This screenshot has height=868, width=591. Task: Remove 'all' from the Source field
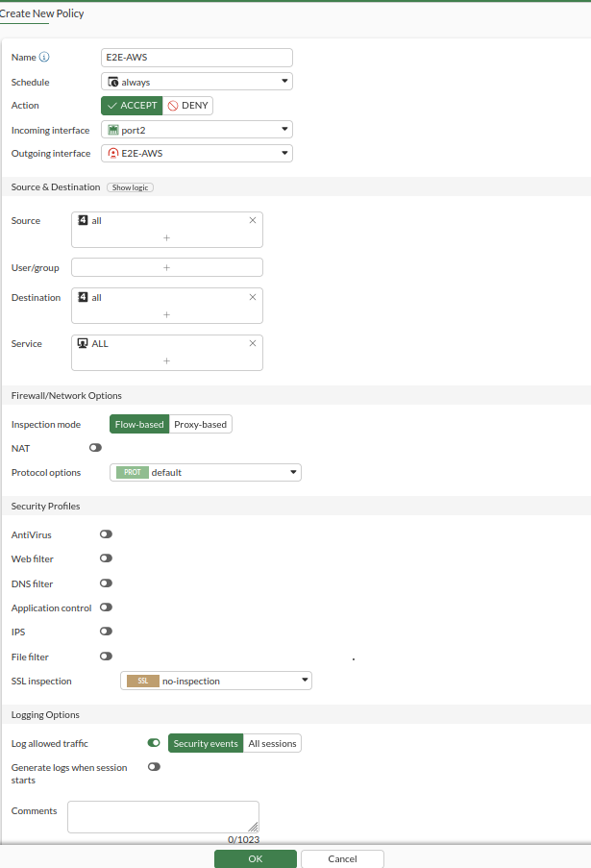tap(253, 220)
